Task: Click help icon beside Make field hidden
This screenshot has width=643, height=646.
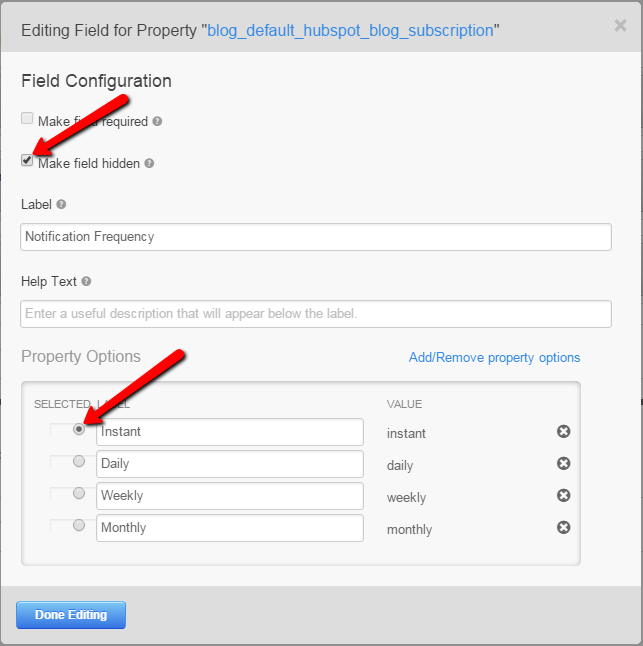Action: (149, 164)
